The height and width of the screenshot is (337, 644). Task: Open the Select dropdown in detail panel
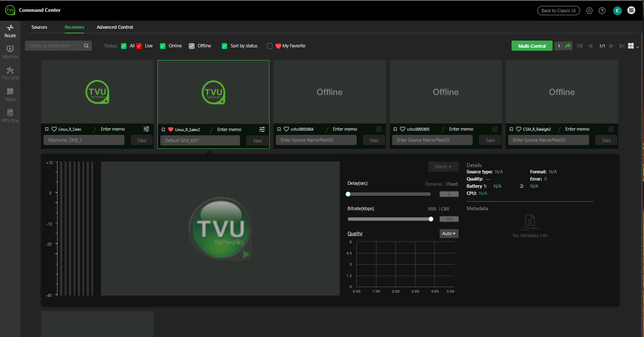[443, 167]
